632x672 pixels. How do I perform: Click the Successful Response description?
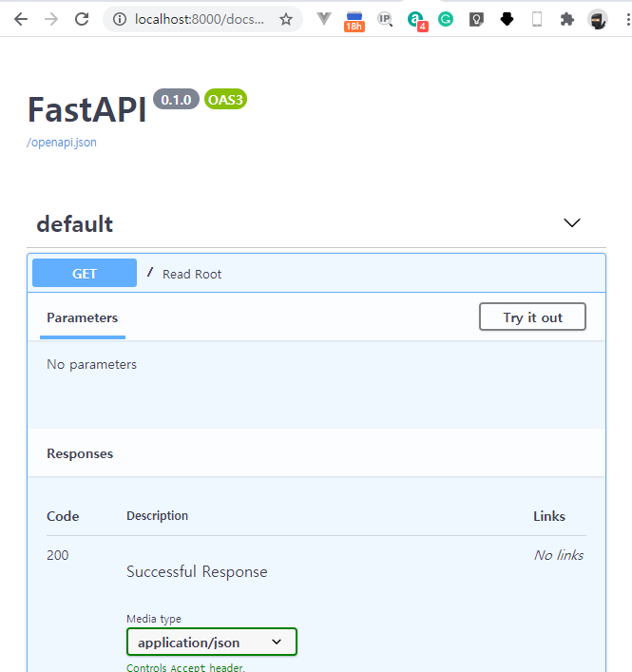click(x=197, y=571)
